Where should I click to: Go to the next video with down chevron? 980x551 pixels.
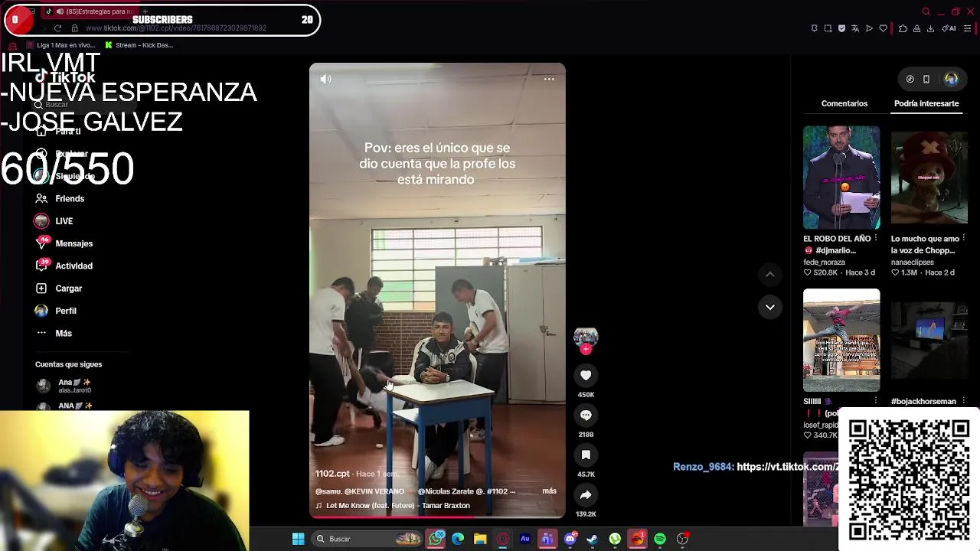click(770, 307)
